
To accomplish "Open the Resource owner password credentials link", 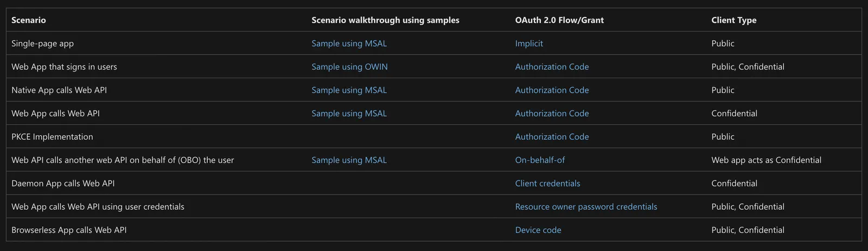I will pos(586,207).
